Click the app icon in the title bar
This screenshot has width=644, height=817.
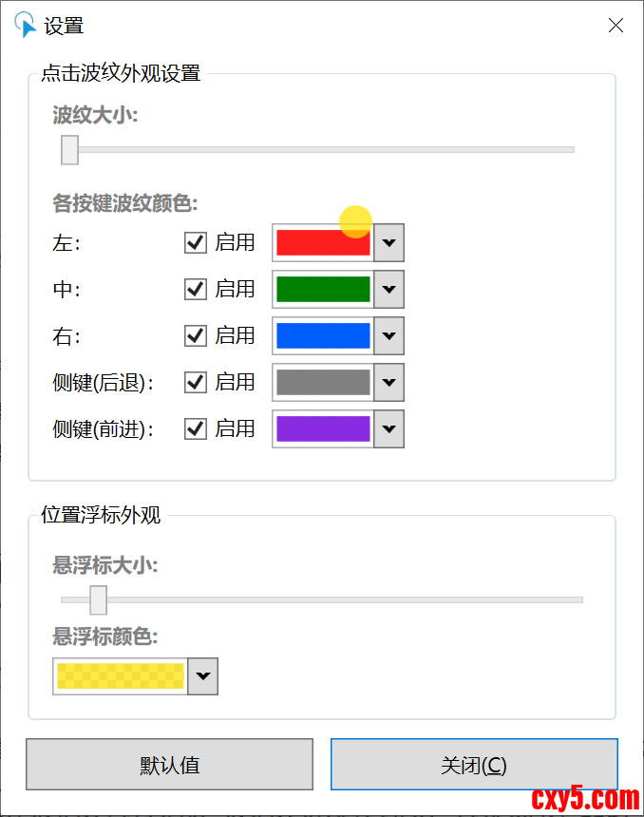[x=24, y=26]
